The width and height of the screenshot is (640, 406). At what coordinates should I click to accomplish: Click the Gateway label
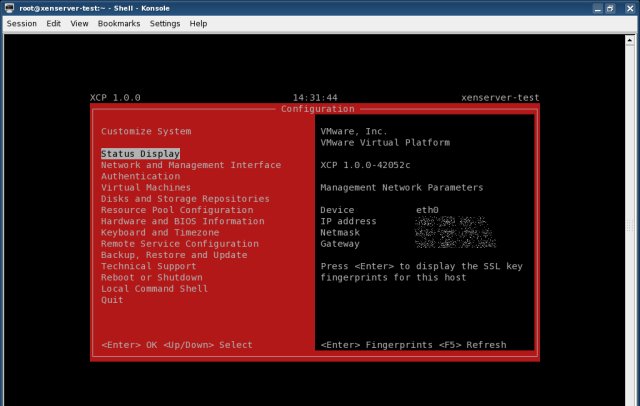pyautogui.click(x=340, y=244)
